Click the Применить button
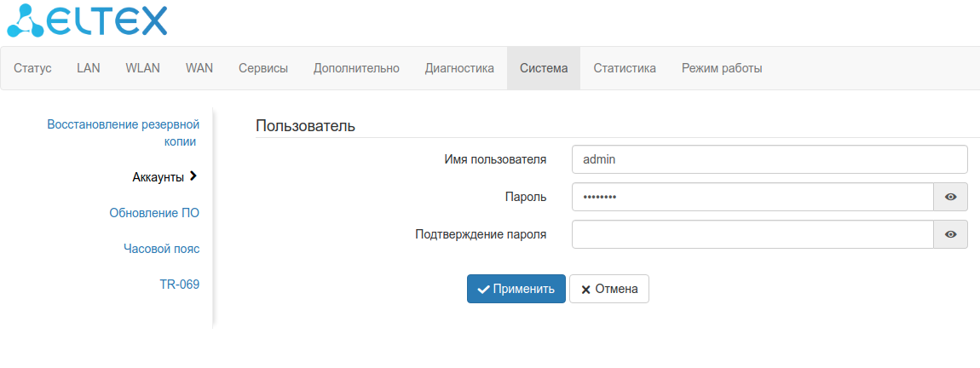 [x=516, y=289]
